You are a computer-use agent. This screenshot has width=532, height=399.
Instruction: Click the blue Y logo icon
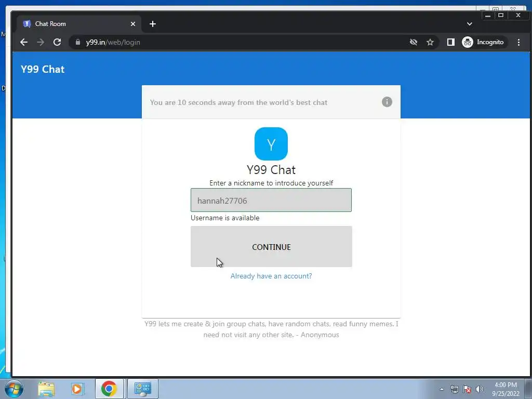271,144
